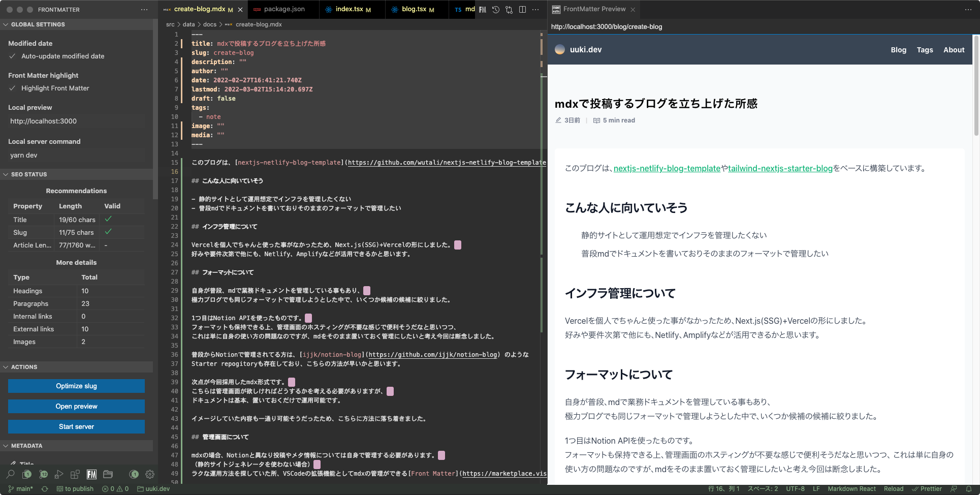Click UTF-8 encoding in status bar
The image size is (980, 495).
[795, 489]
